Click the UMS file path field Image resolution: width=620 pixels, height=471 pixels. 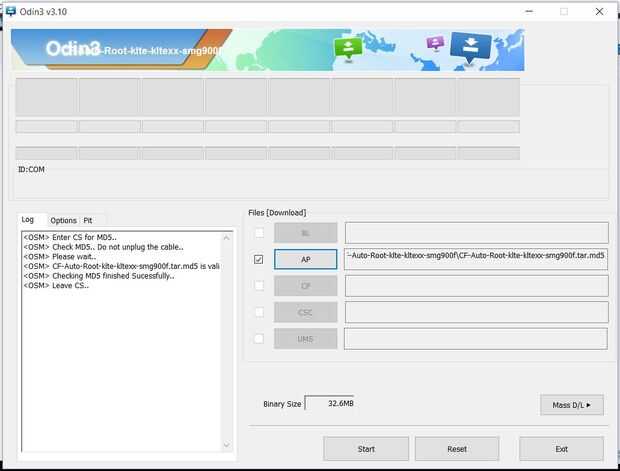click(476, 339)
